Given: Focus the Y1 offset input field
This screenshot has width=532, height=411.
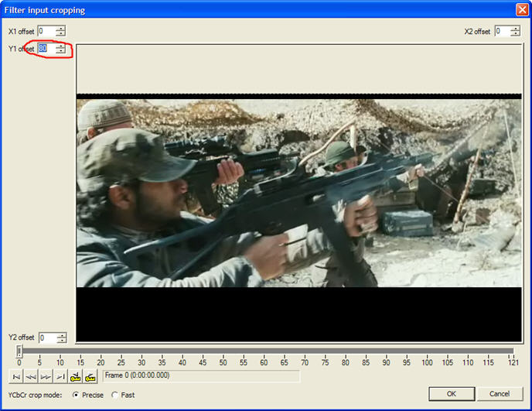Looking at the screenshot, I should pyautogui.click(x=47, y=49).
